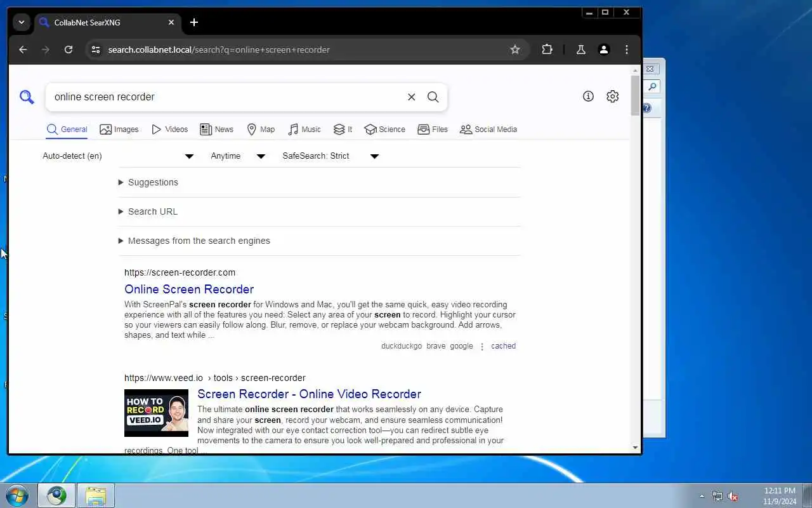
Task: Close the CollabNet SearXNG tab
Action: point(171,22)
